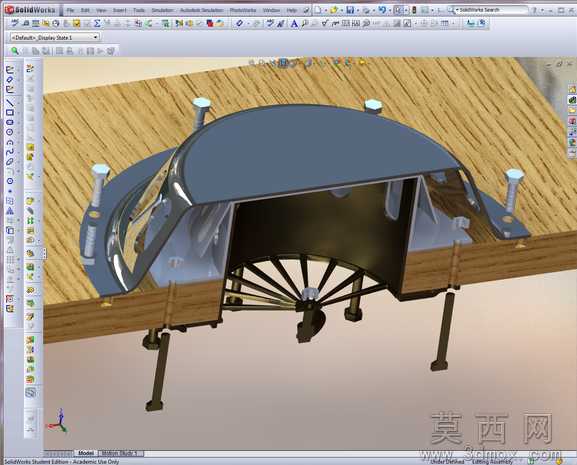Screen dimensions: 577x465
Task: Select the Line sketch tool
Action: pos(10,103)
